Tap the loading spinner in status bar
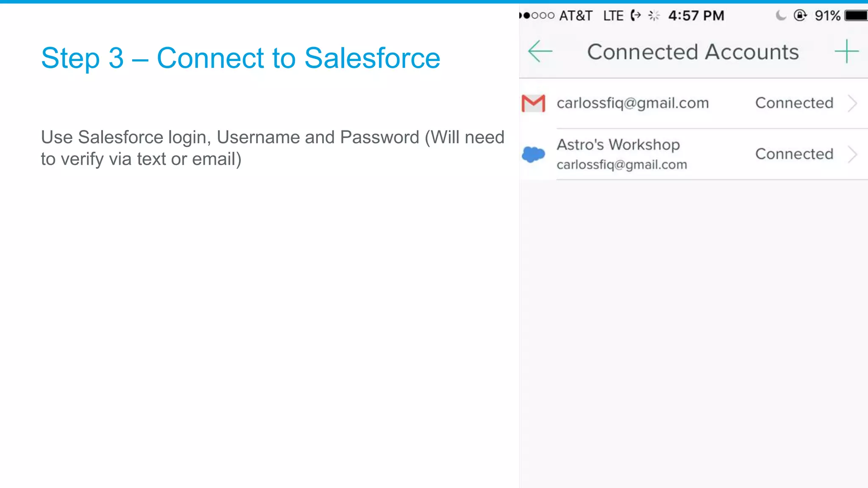868x488 pixels. [x=654, y=16]
